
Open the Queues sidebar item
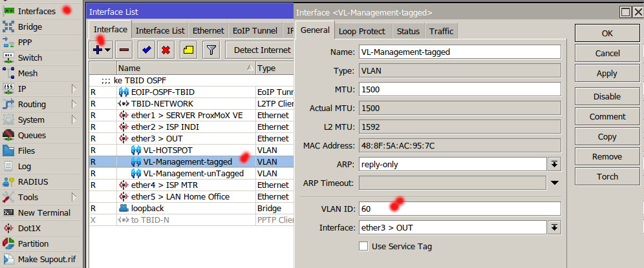[x=32, y=135]
